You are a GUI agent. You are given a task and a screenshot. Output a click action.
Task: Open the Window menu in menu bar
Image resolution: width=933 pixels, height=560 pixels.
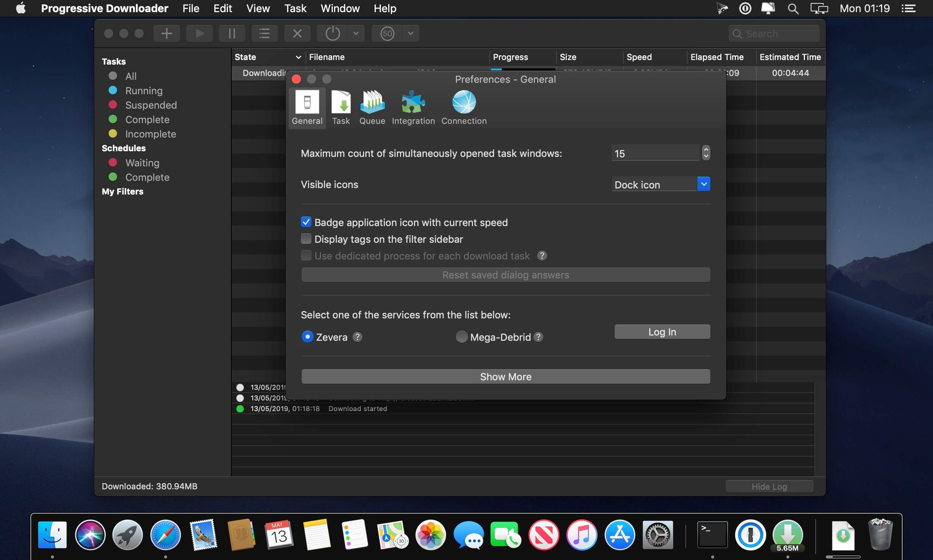340,8
